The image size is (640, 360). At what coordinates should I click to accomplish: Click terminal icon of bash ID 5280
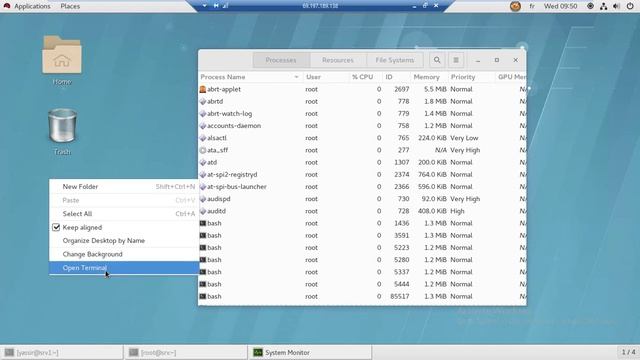point(202,260)
